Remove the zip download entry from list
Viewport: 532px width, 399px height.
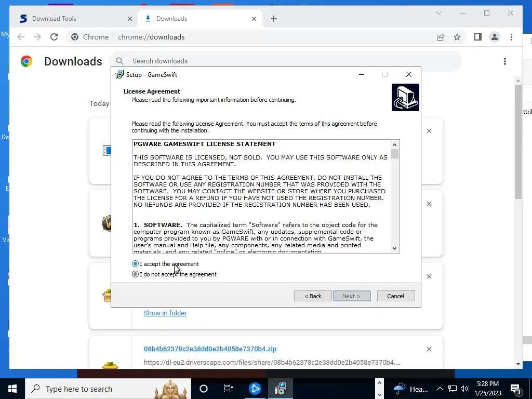click(x=429, y=349)
